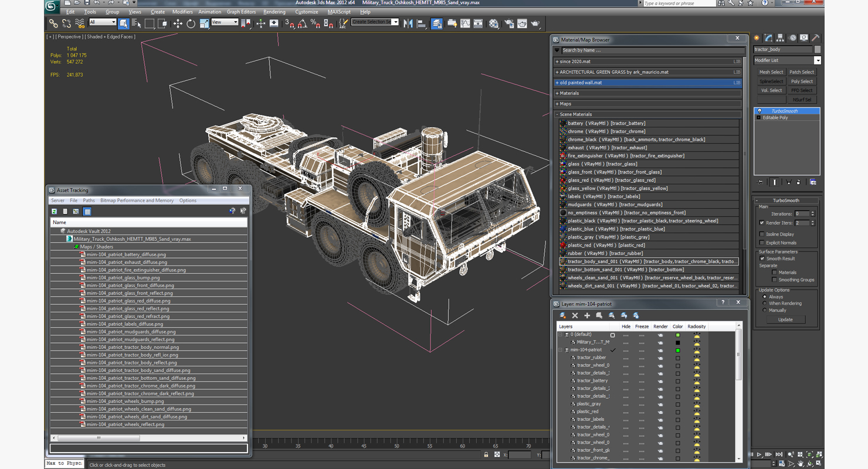Viewport: 868px width, 469px height.
Task: Collapse mim-104-patriot layer tree
Action: [560, 350]
